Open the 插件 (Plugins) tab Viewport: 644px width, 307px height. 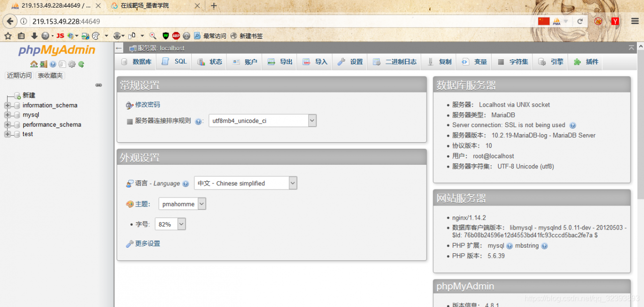[x=586, y=62]
